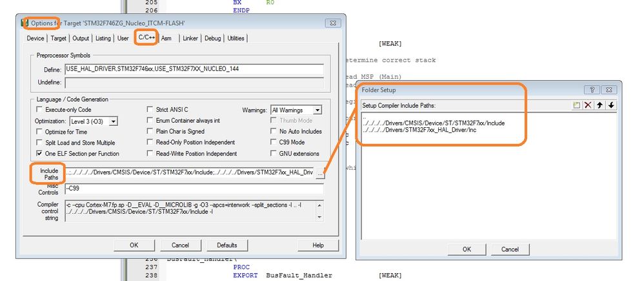Click the Include Paths text field
The height and width of the screenshot is (281, 644).
coord(190,174)
